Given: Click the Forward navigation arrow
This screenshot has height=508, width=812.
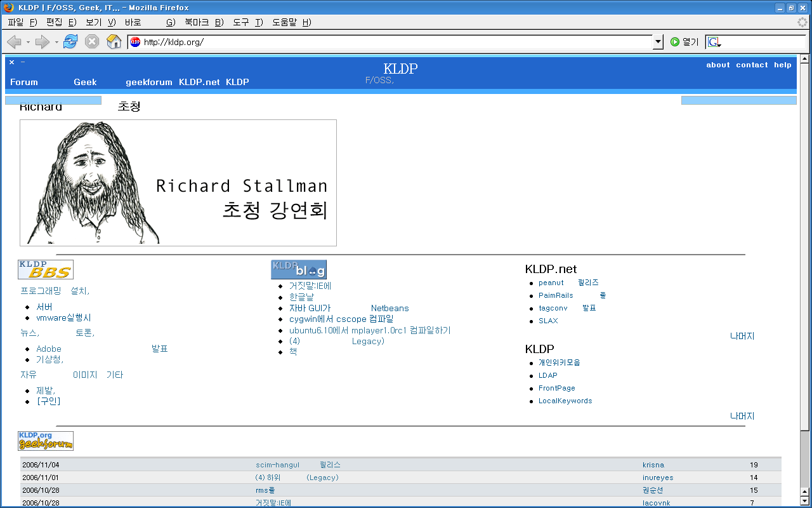Looking at the screenshot, I should 43,42.
